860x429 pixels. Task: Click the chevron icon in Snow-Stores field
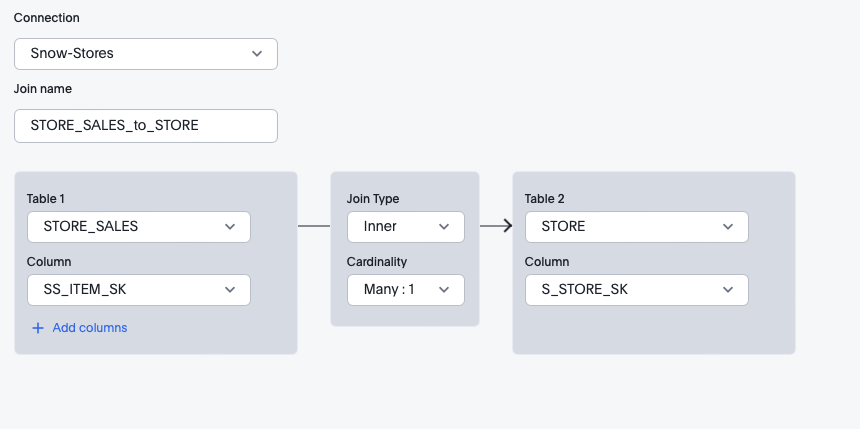[257, 53]
